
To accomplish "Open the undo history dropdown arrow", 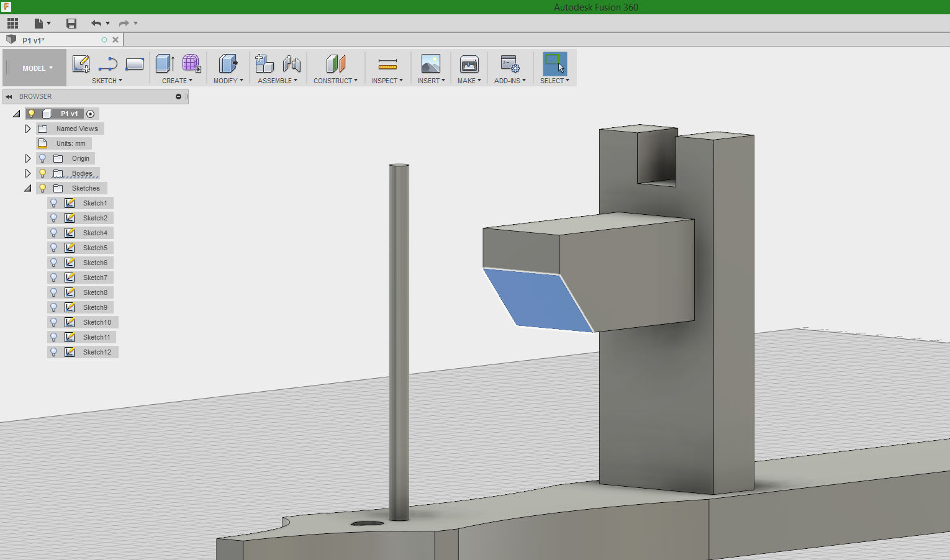I will pos(108,24).
